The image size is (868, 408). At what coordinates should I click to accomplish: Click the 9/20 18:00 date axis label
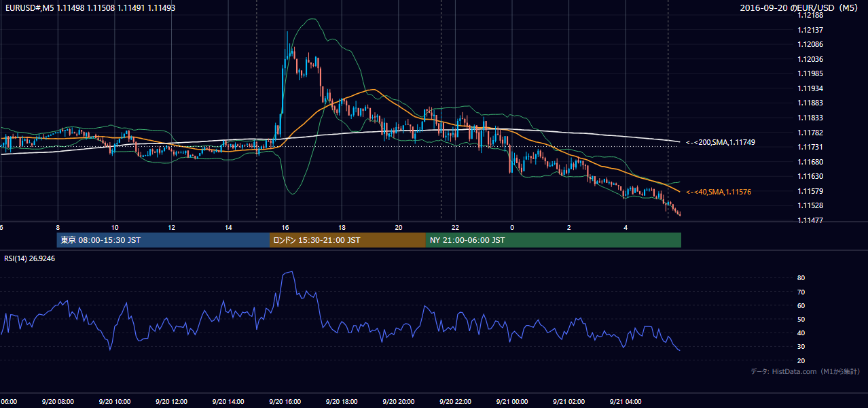click(342, 402)
